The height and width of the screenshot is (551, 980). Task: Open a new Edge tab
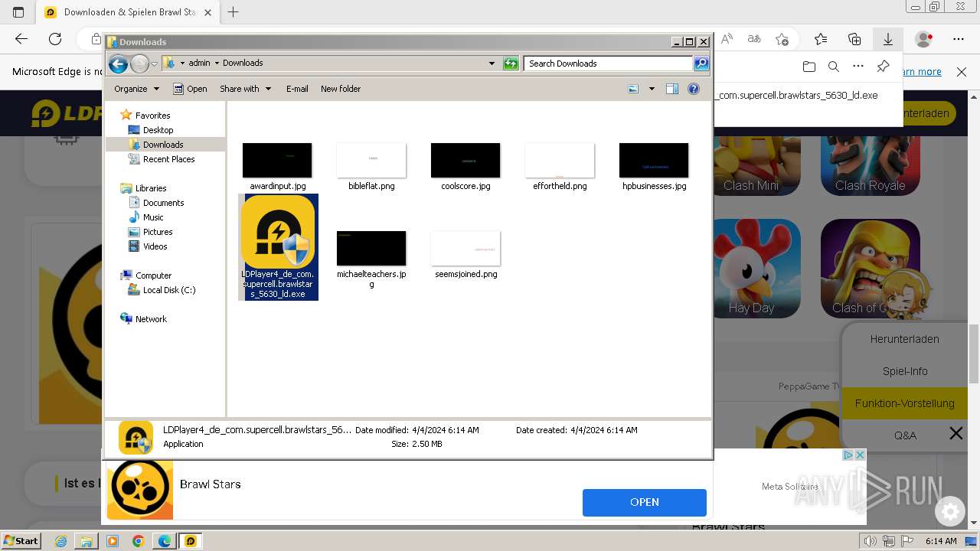click(234, 12)
